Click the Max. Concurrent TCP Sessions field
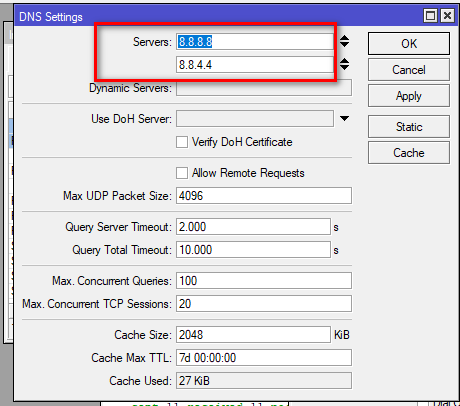 [x=264, y=304]
